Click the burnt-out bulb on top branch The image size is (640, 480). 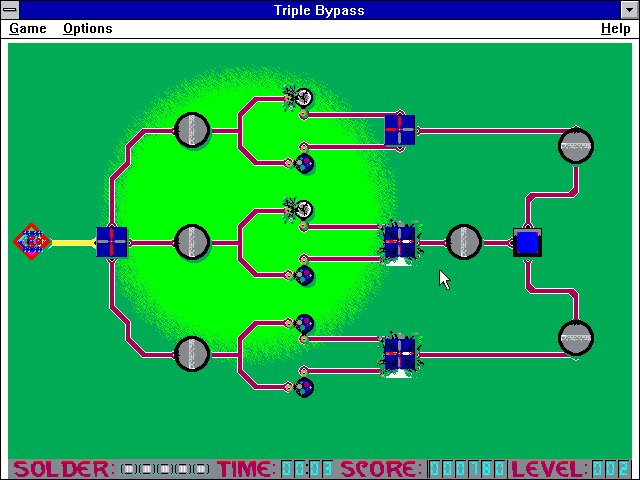(304, 98)
